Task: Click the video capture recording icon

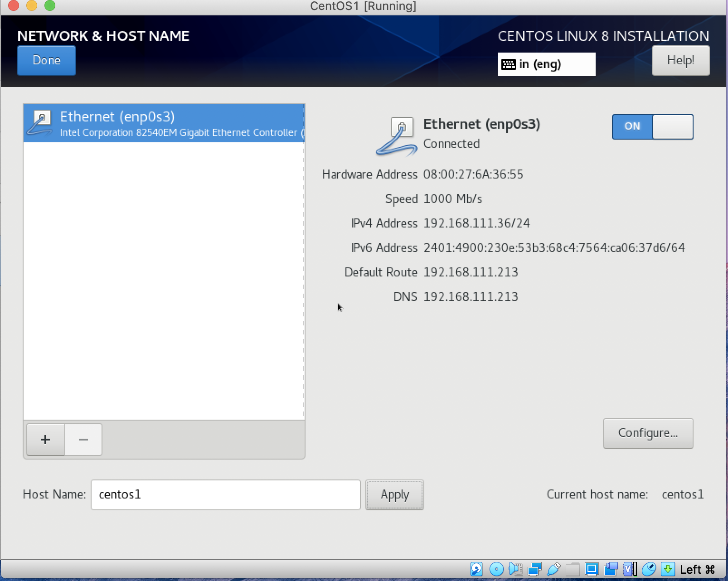Action: pos(611,569)
